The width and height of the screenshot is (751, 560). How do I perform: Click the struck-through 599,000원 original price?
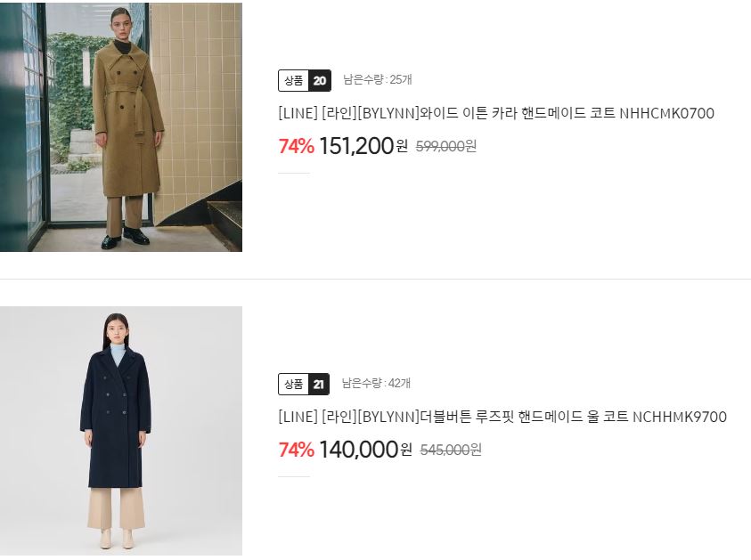tap(446, 146)
